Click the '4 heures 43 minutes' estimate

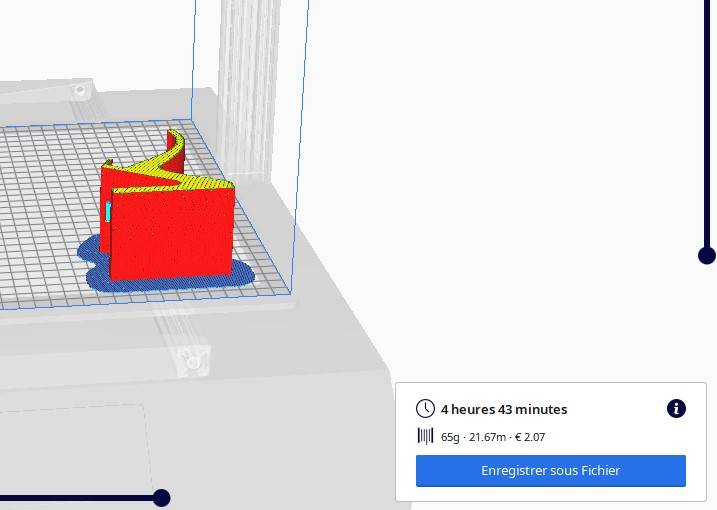[504, 409]
